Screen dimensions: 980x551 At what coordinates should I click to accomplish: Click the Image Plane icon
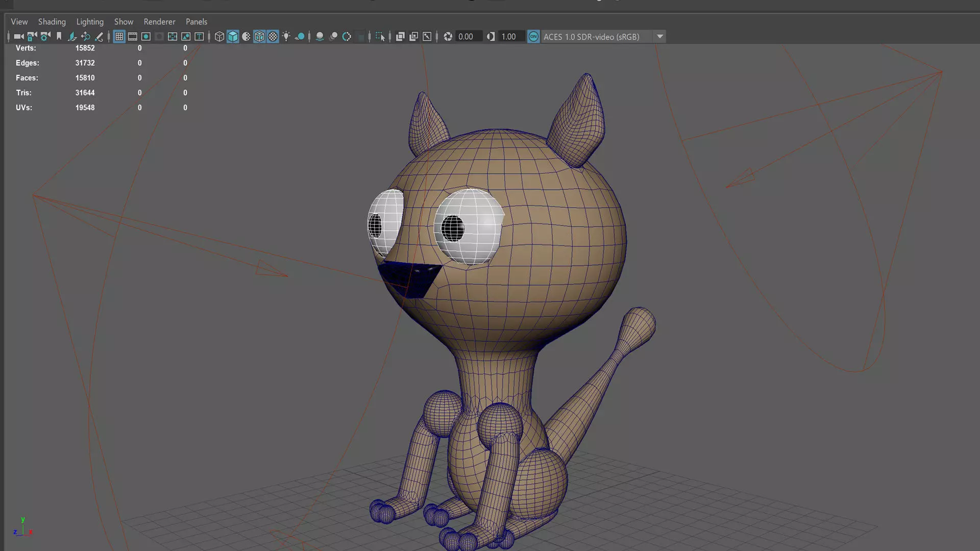(x=72, y=37)
